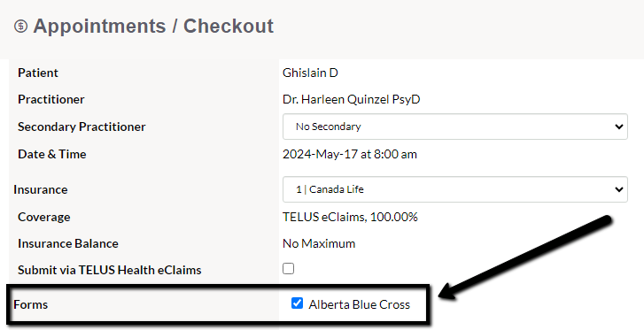
Task: Click the Forms row label
Action: (30, 304)
